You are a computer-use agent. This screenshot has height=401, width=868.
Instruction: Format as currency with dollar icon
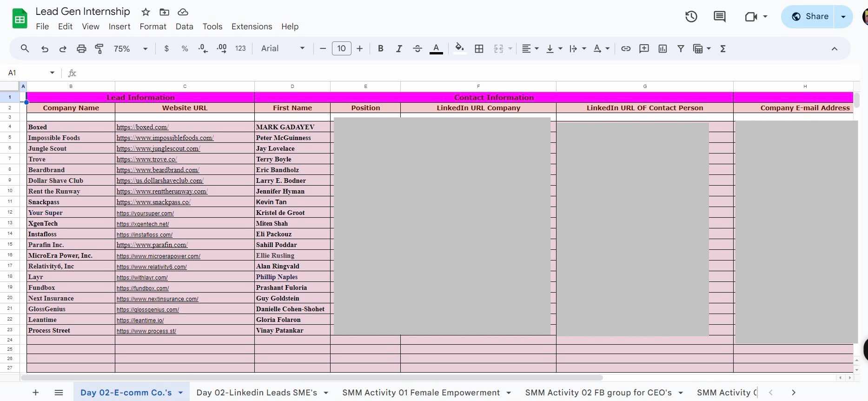[166, 48]
